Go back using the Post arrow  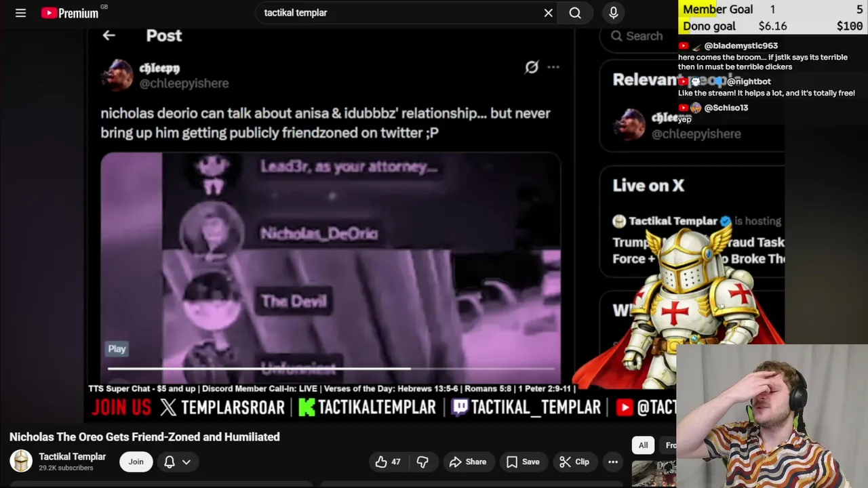[108, 35]
